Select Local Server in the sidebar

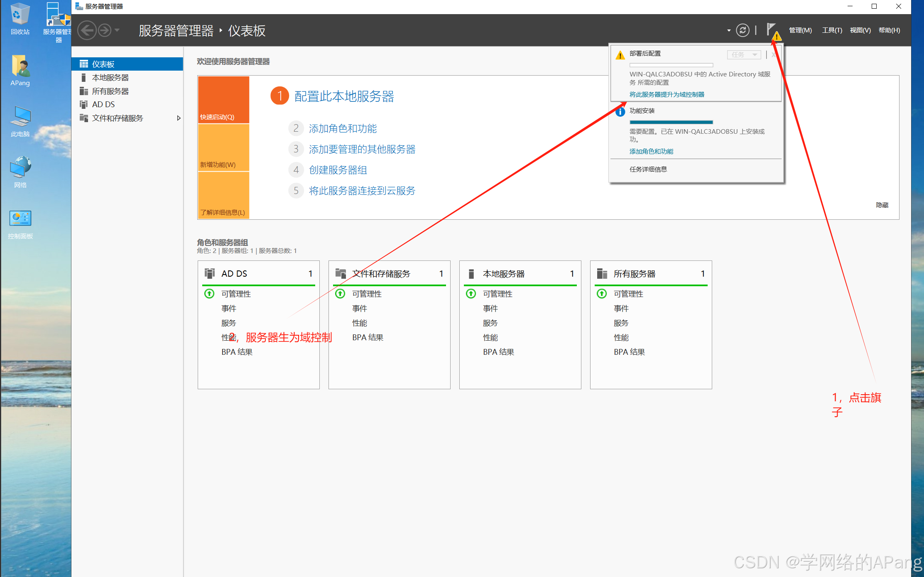click(x=110, y=78)
